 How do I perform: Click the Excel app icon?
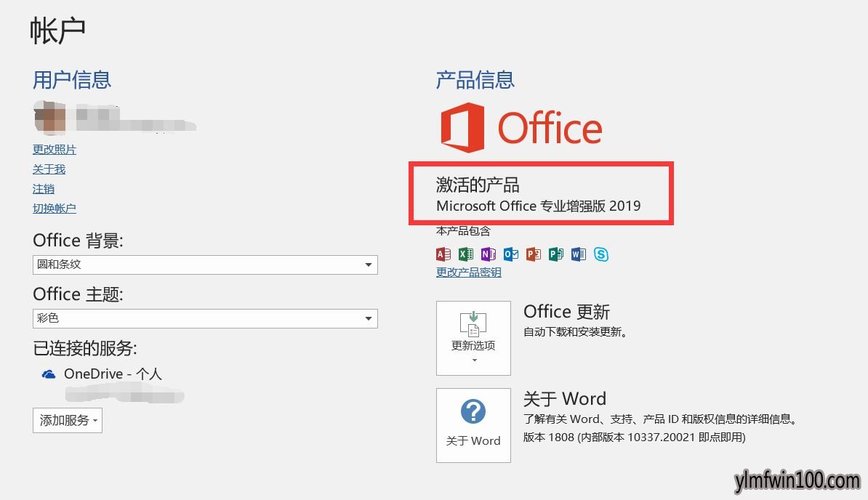point(466,254)
